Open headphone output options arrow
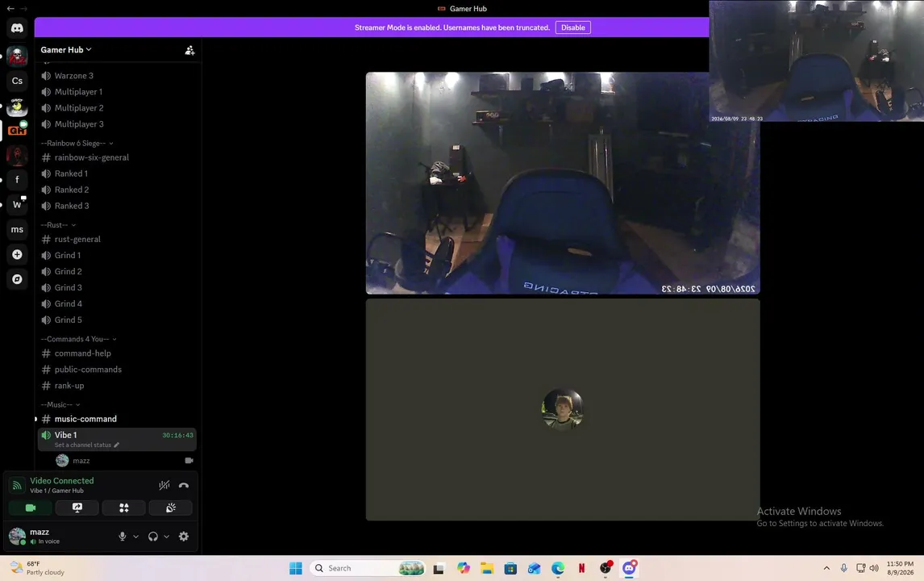Screen dimensions: 924x581 coord(167,537)
